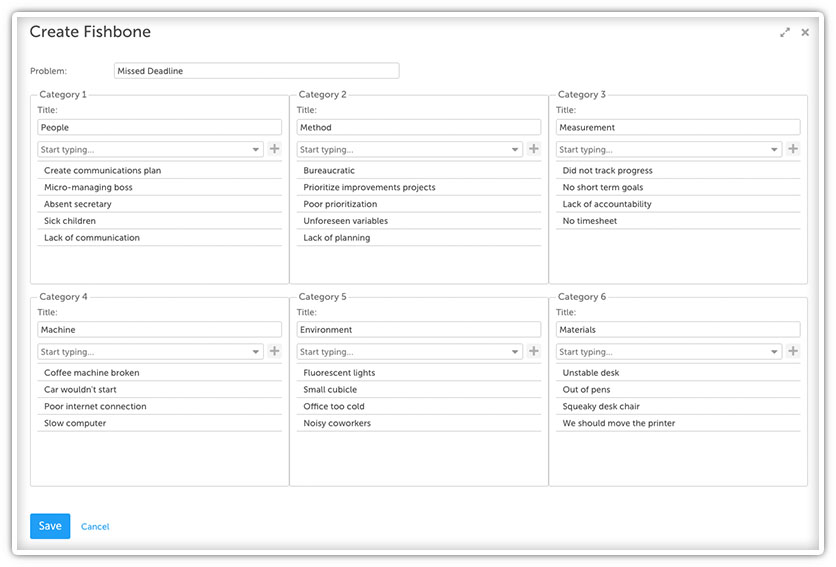Screen dimensions: 836x567
Task: Click the plus icon for Machine category
Action: click(x=275, y=351)
